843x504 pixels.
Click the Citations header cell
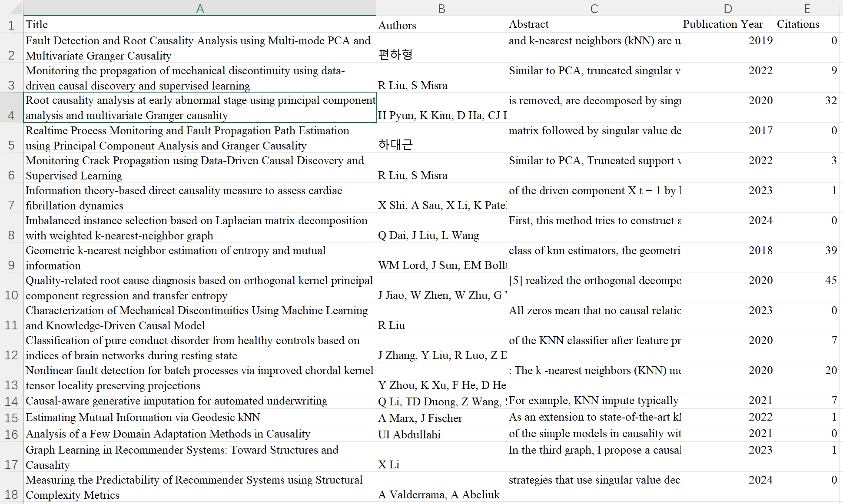(806, 24)
